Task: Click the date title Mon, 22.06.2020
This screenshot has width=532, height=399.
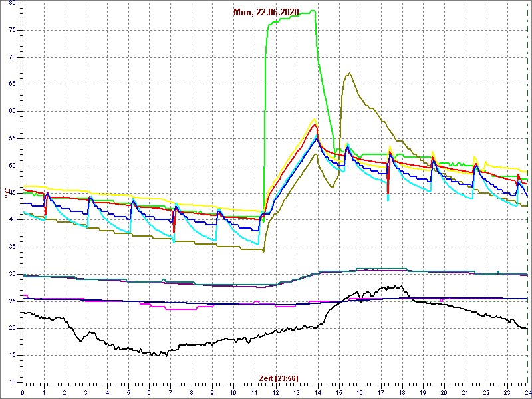Action: pyautogui.click(x=266, y=13)
